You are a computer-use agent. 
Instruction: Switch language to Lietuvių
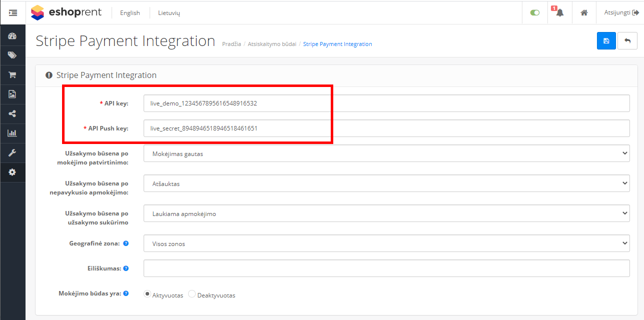tap(169, 13)
